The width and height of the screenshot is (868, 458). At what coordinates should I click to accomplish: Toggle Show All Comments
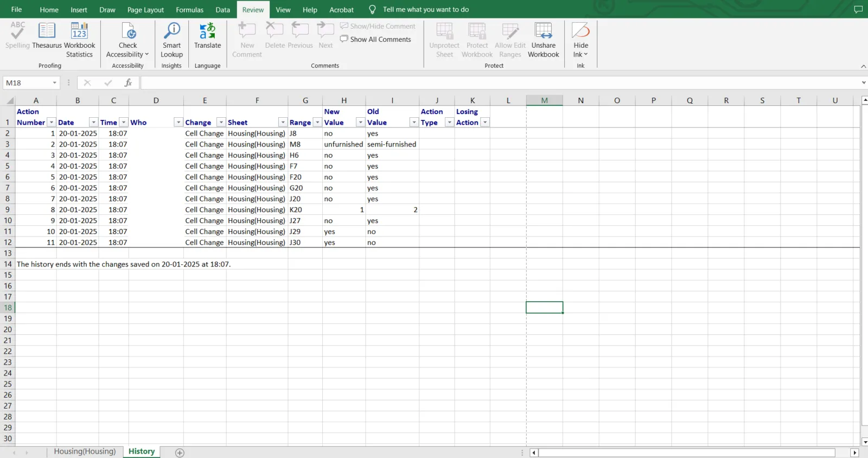coord(375,39)
